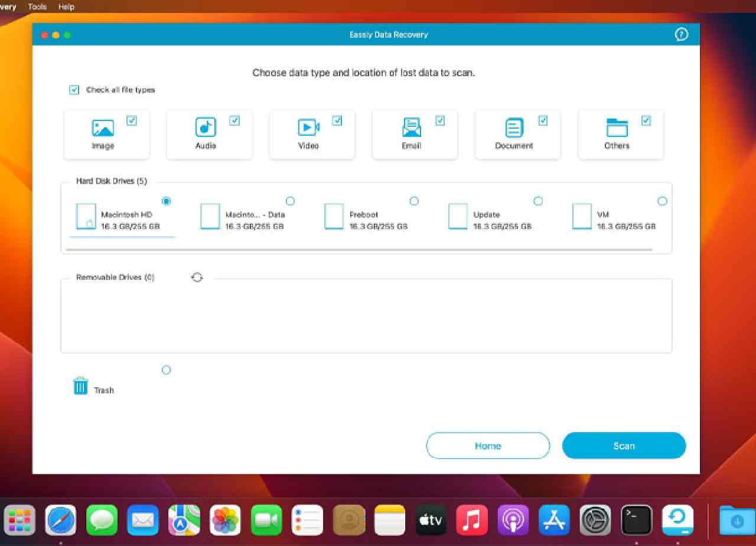
Task: Open Launchpad from the dock
Action: 19,521
